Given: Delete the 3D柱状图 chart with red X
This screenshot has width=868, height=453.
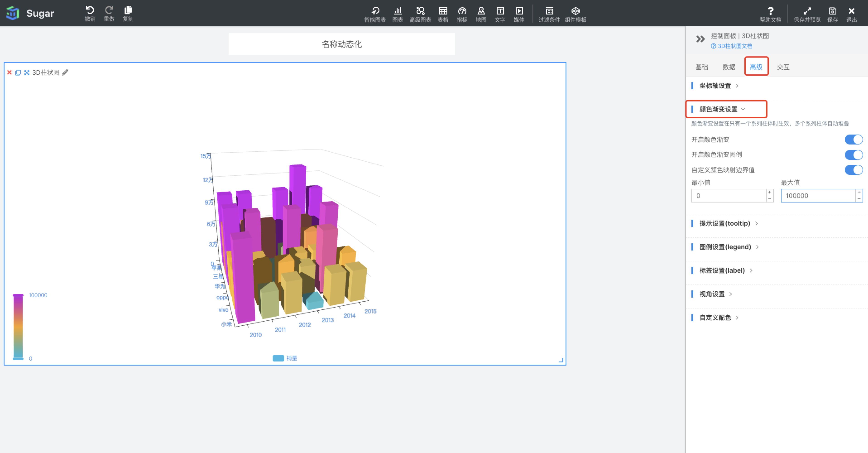Looking at the screenshot, I should pos(10,72).
